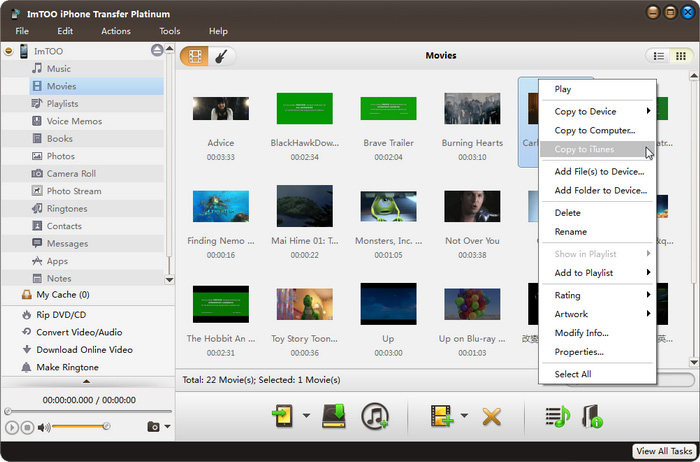The image size is (700, 462).
Task: Choose Play in the context menu
Action: (x=597, y=89)
